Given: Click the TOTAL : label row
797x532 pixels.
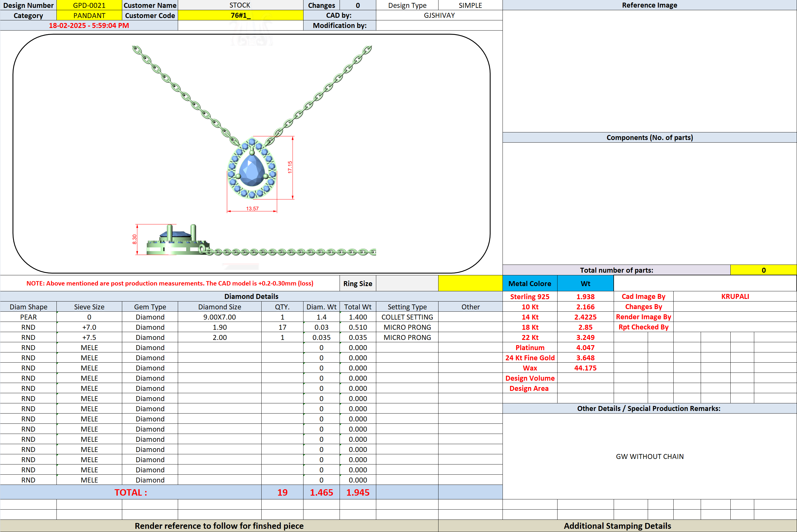Looking at the screenshot, I should click(131, 492).
